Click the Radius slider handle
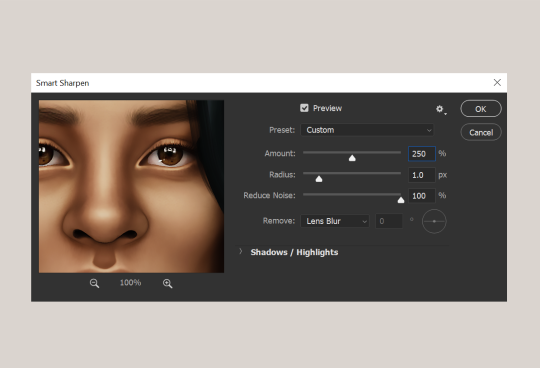 coord(319,179)
